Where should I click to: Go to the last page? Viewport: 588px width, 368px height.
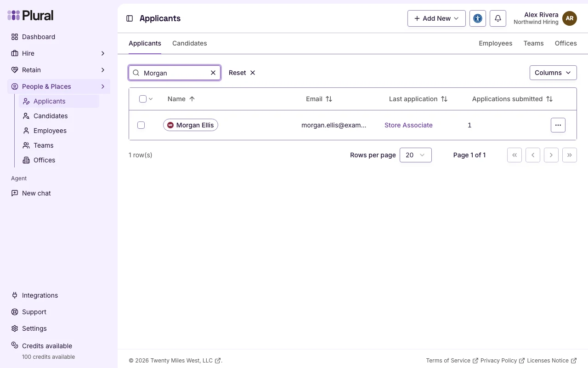coord(570,155)
